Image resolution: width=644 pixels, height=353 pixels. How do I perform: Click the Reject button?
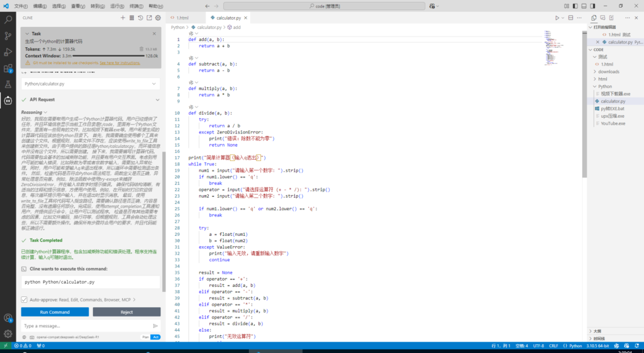click(126, 312)
